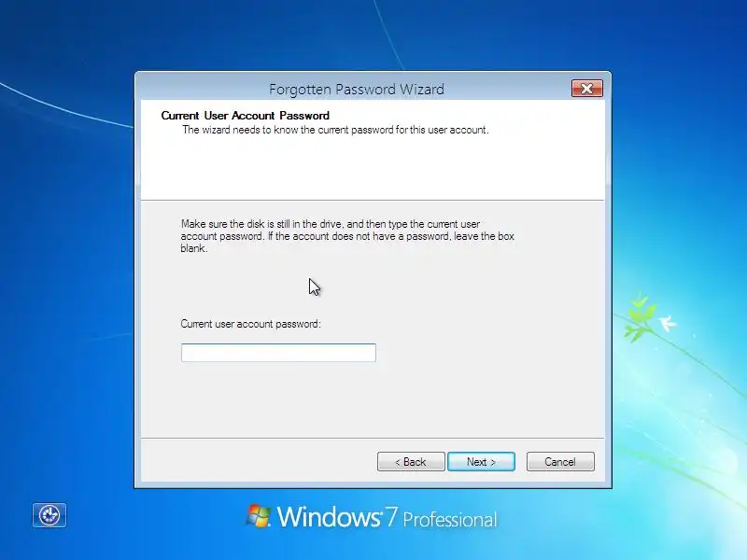This screenshot has height=560, width=747.
Task: Click the Next > button
Action: [x=481, y=462]
